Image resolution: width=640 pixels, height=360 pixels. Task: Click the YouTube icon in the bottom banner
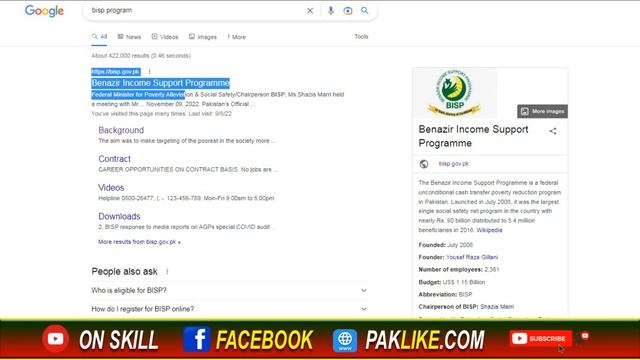click(x=56, y=338)
